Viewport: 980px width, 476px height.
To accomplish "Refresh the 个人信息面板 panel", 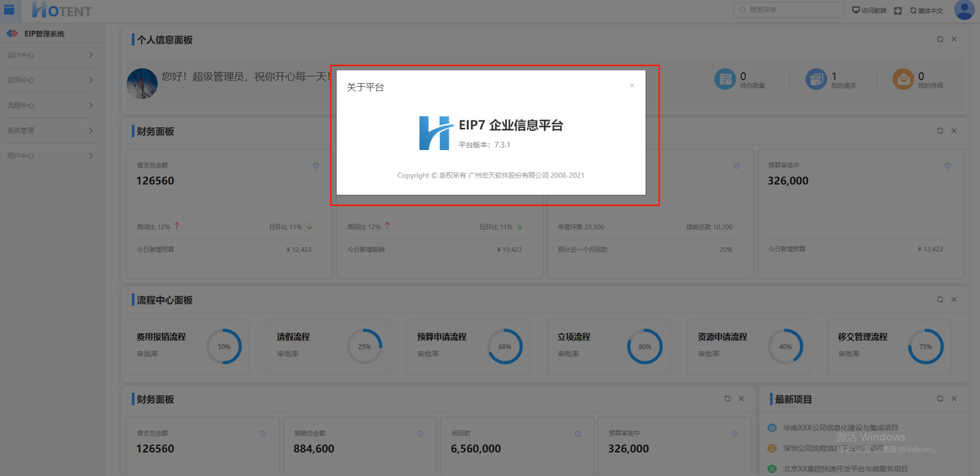I will click(x=940, y=39).
